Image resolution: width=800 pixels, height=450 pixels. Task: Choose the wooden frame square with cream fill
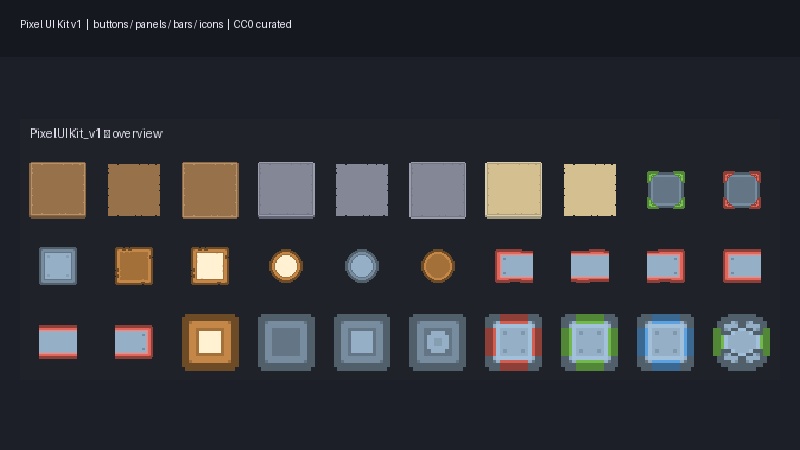[210, 266]
